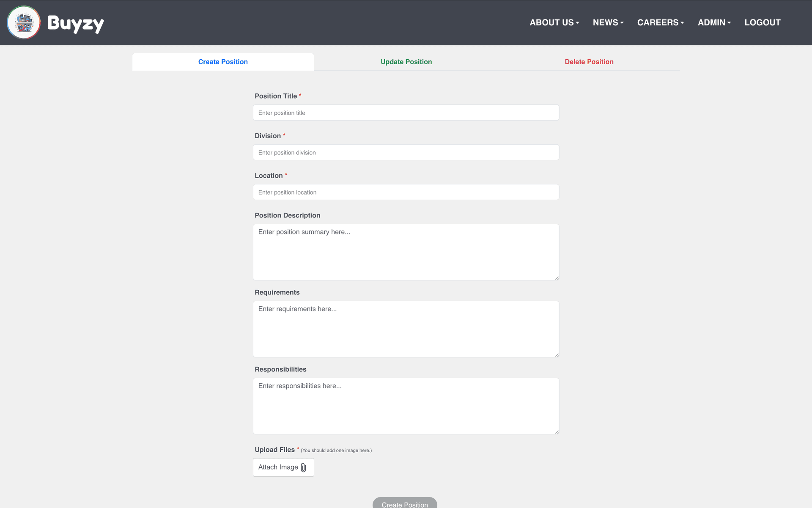Image resolution: width=812 pixels, height=508 pixels.
Task: Focus the Position Description text area
Action: click(406, 252)
